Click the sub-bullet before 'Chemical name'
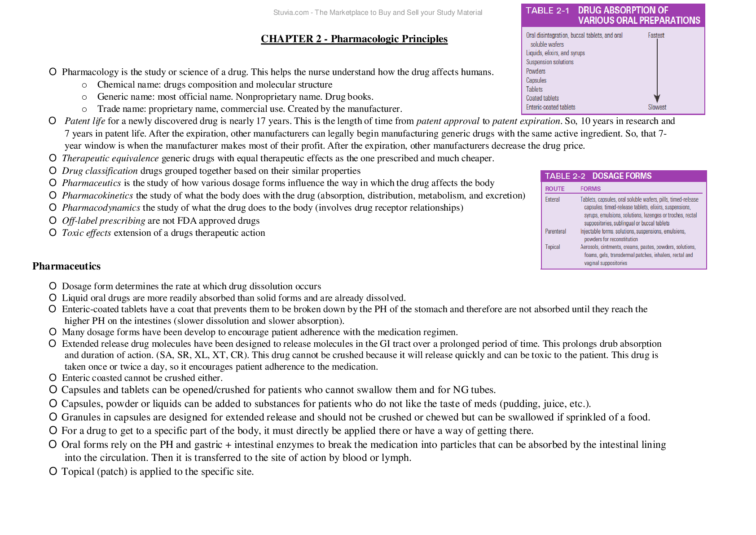Screen dimensions: 756x535 coord(84,85)
